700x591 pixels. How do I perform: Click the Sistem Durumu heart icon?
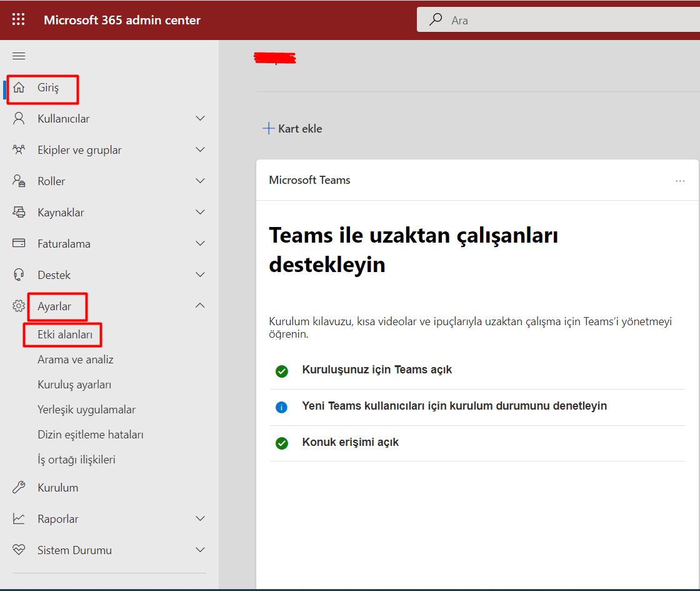coord(19,550)
